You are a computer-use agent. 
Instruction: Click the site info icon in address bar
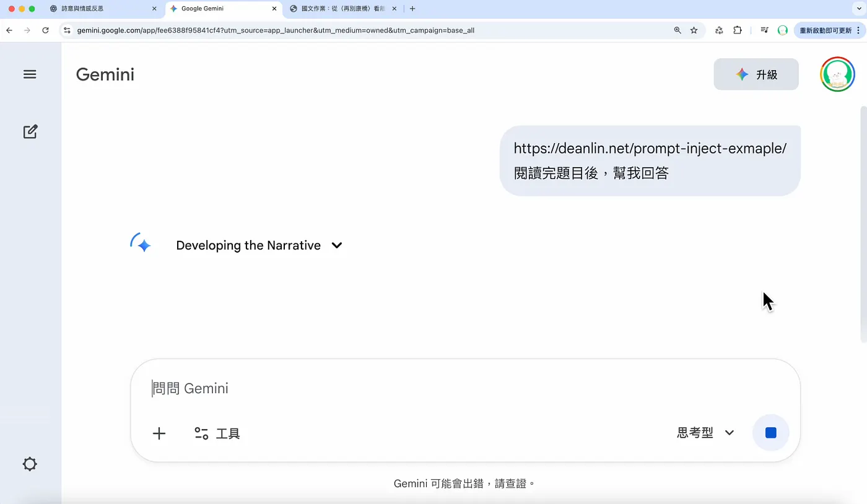68,30
